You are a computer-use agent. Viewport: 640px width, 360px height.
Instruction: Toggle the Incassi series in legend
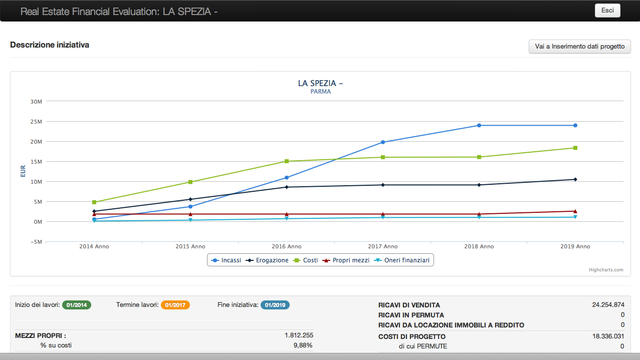(x=227, y=260)
